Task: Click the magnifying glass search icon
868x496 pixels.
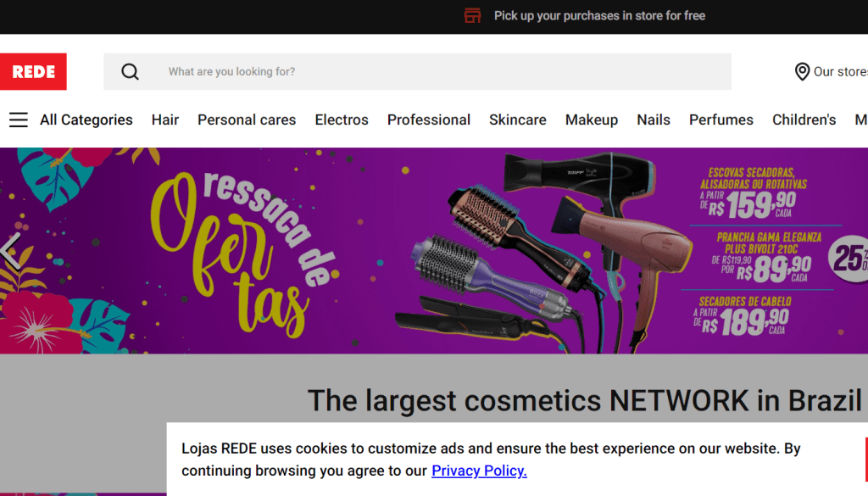Action: tap(130, 71)
